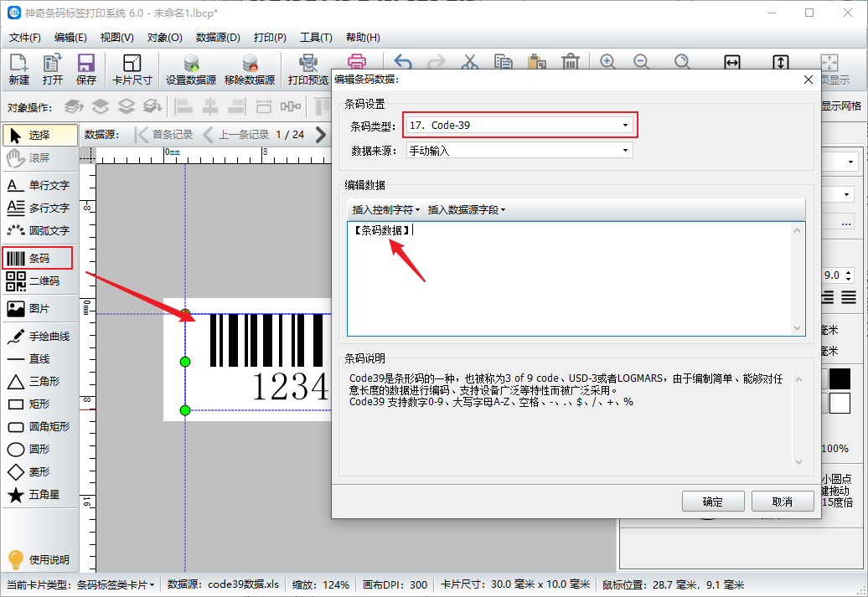The width and height of the screenshot is (868, 597).
Task: Choose the 五角星 star shape tool
Action: pyautogui.click(x=38, y=495)
